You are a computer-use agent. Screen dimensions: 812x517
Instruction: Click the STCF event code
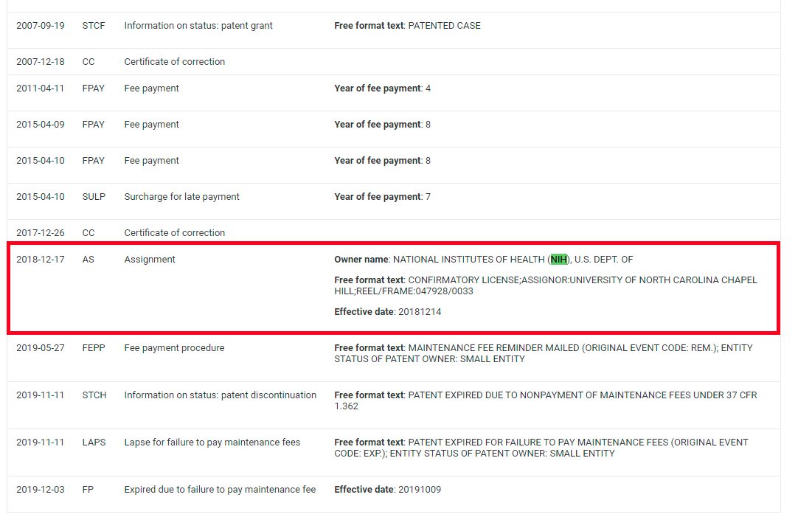coord(94,25)
